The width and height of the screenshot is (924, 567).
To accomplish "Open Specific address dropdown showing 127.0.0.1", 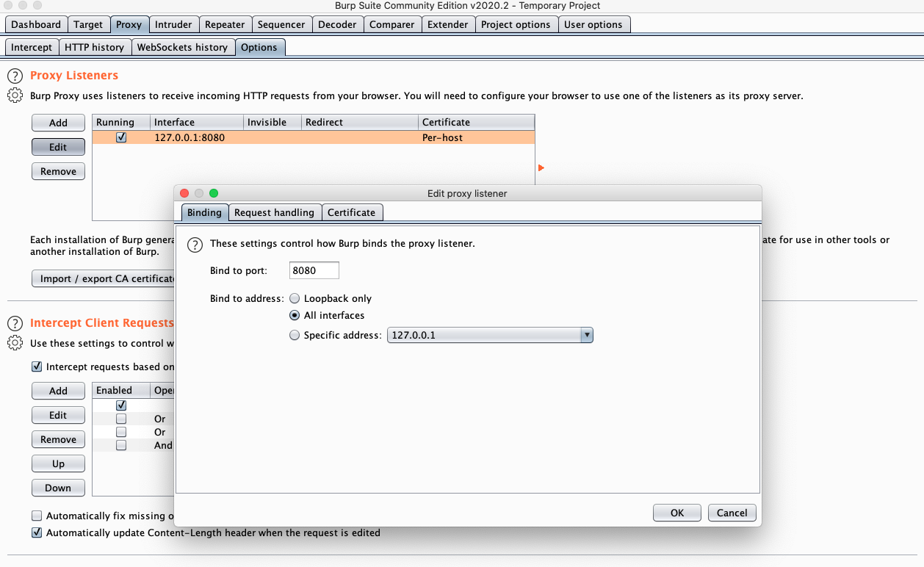I will coord(490,336).
